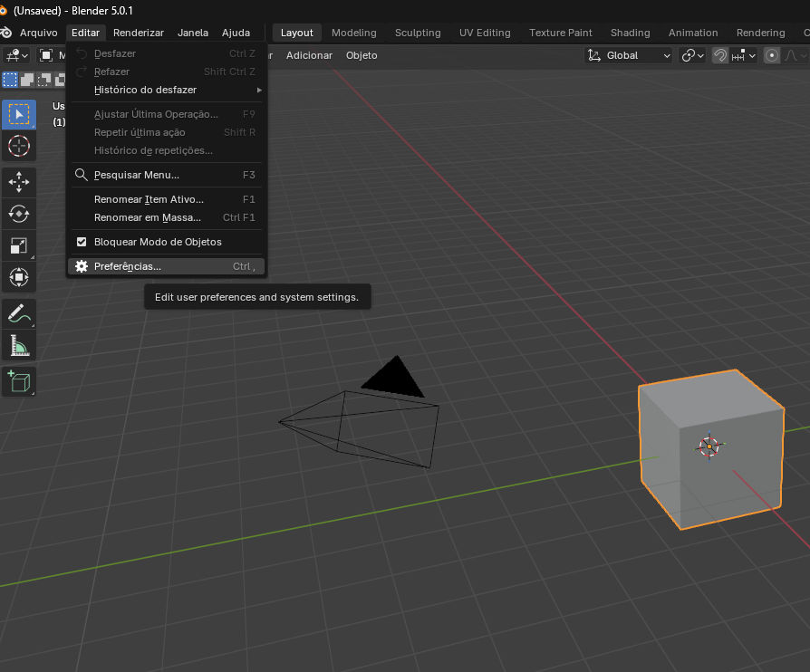Image resolution: width=810 pixels, height=672 pixels.
Task: Open the Objeto menu
Action: pos(362,55)
